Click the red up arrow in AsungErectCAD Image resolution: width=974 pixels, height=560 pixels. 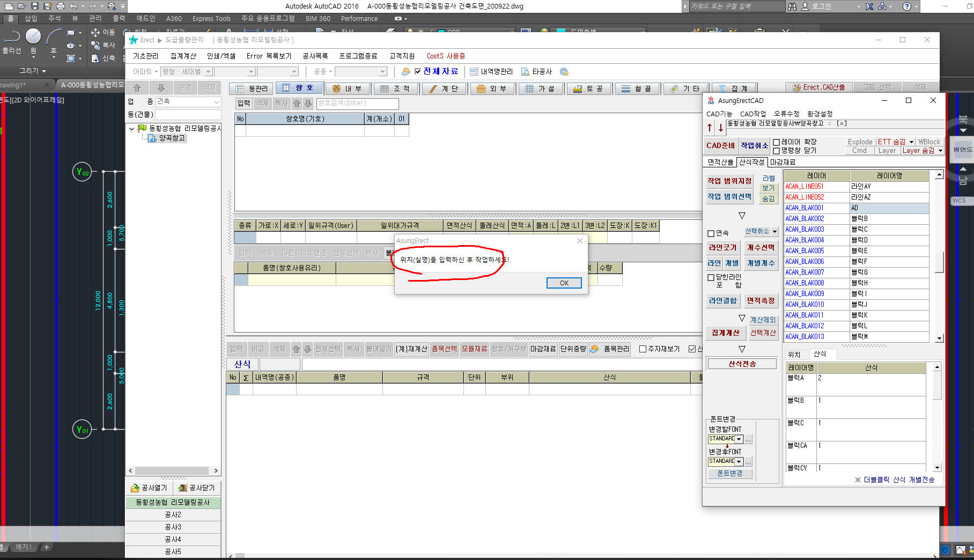pyautogui.click(x=710, y=128)
